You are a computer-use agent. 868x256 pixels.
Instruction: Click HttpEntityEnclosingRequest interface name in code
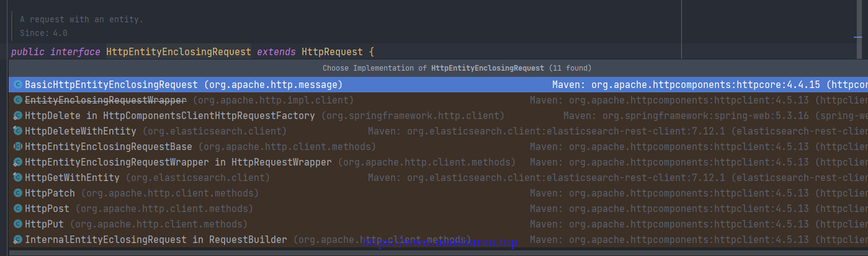click(179, 51)
